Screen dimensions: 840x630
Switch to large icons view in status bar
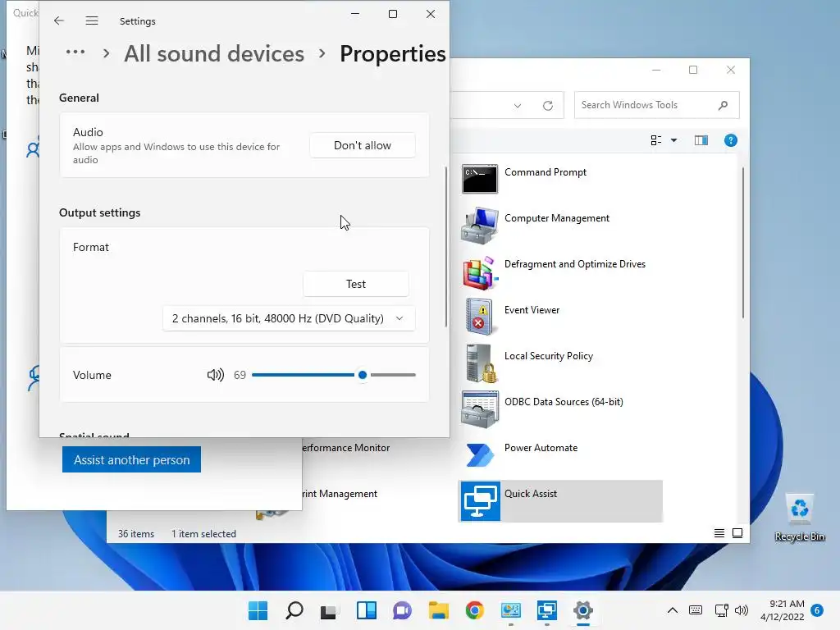click(x=737, y=533)
